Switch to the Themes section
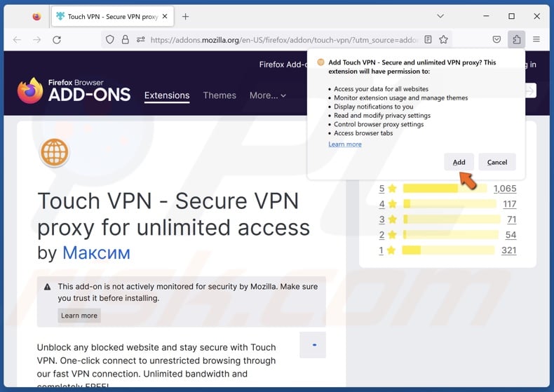The width and height of the screenshot is (554, 392). point(219,95)
